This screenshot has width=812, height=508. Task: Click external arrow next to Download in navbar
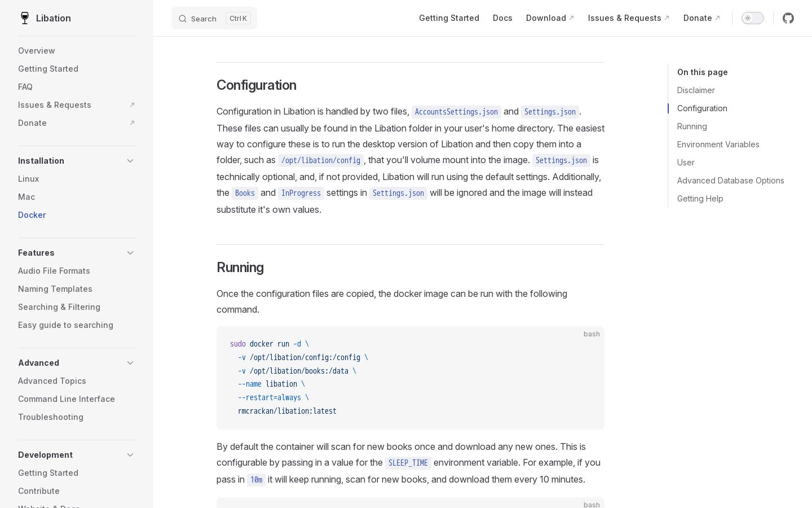point(571,18)
